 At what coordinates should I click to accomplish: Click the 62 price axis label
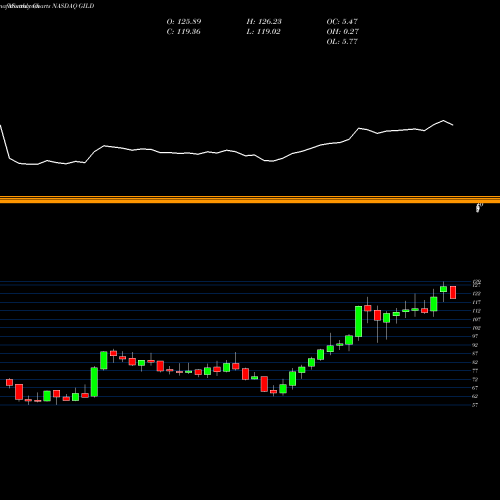(x=476, y=397)
